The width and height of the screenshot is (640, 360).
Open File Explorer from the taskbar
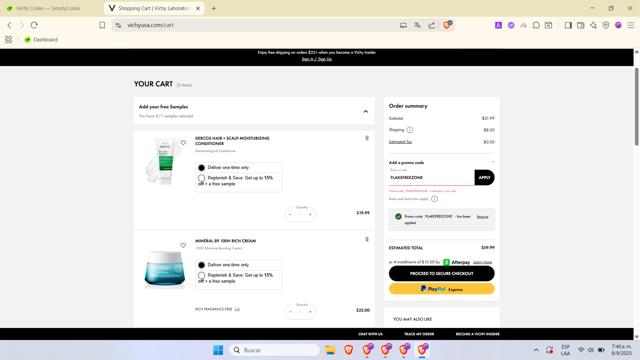coord(330,350)
